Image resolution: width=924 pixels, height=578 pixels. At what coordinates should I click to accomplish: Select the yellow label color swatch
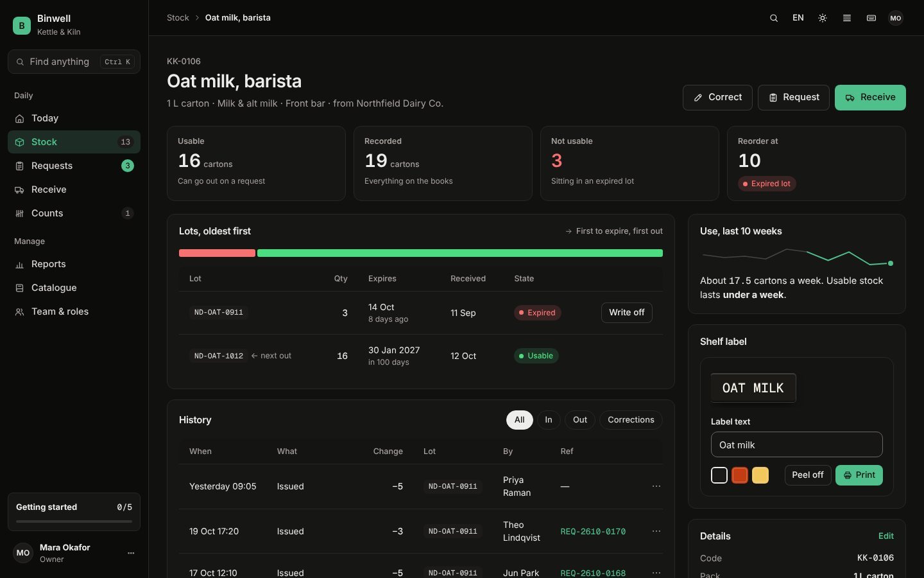pos(760,475)
